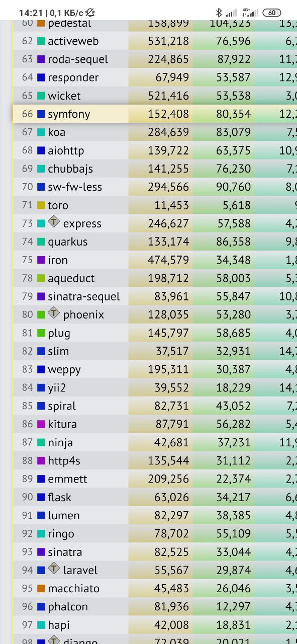Select the chubbajs framework name
Screen dimensions: 297x644
(x=70, y=169)
